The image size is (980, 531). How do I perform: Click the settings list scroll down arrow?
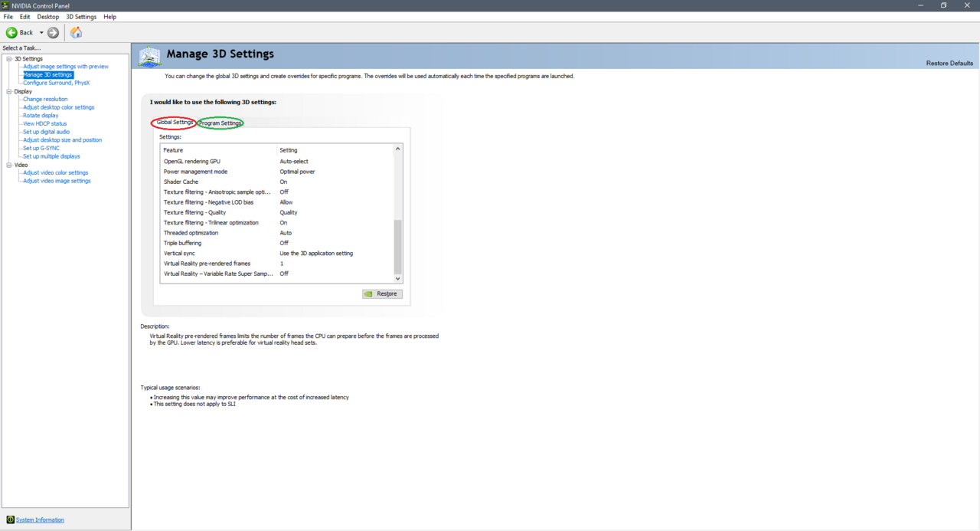pyautogui.click(x=397, y=279)
